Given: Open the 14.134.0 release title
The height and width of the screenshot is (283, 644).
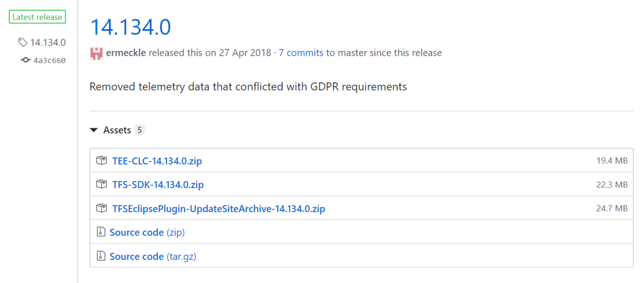Looking at the screenshot, I should [x=130, y=27].
